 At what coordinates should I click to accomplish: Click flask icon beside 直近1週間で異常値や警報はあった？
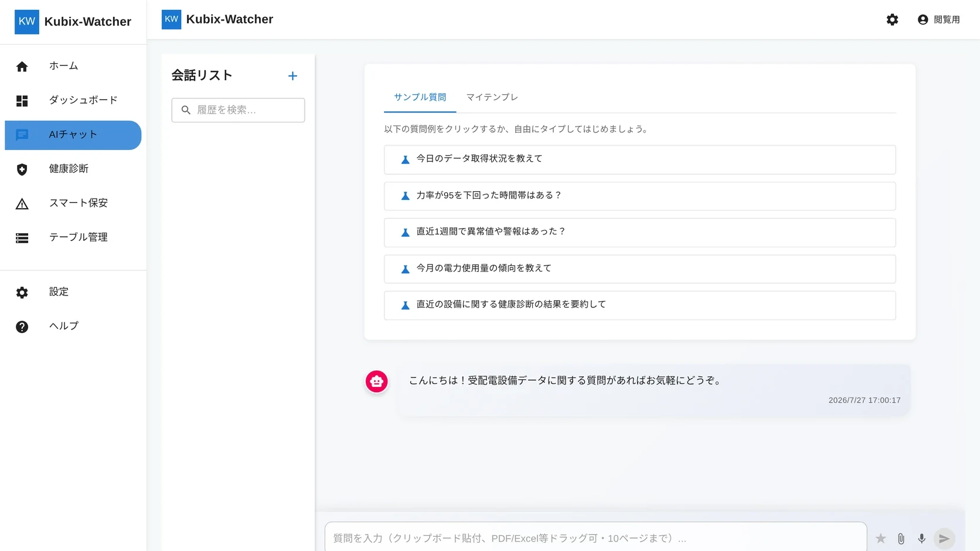pyautogui.click(x=405, y=232)
